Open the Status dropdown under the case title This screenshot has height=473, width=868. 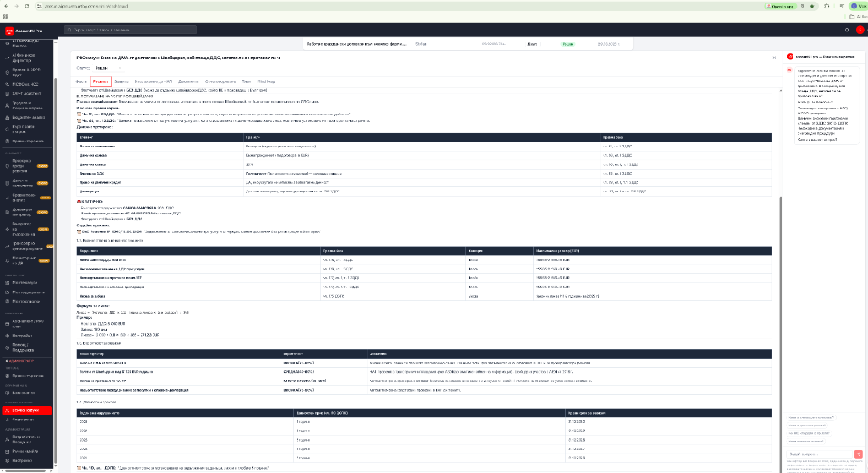tap(108, 68)
